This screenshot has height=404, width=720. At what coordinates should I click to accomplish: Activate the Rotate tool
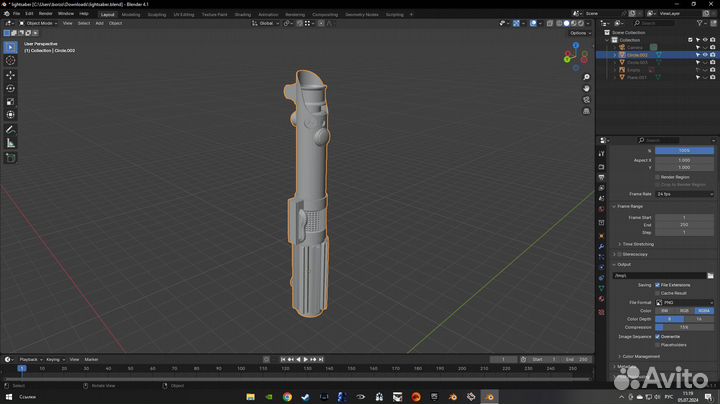(x=11, y=88)
